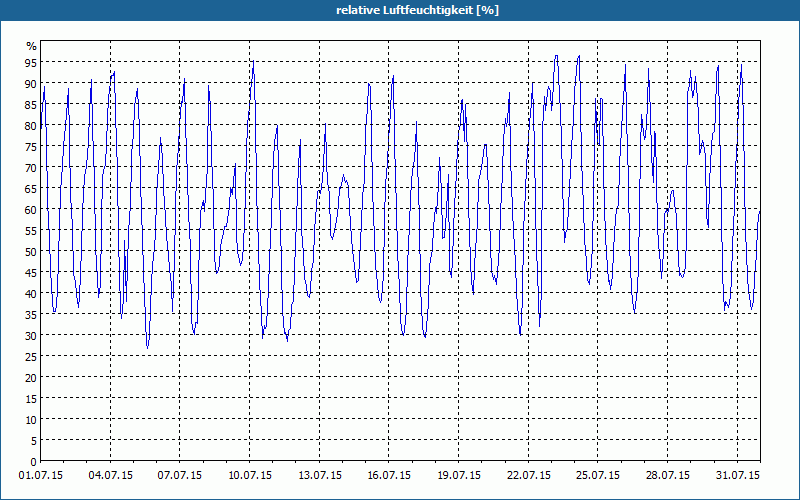Choose the 15 y-axis tick label

point(31,398)
